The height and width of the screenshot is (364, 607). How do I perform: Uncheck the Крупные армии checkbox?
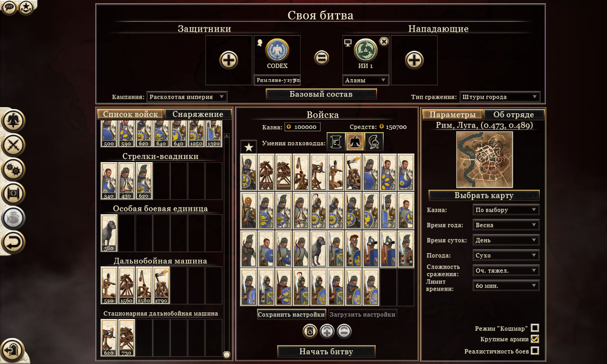point(535,339)
